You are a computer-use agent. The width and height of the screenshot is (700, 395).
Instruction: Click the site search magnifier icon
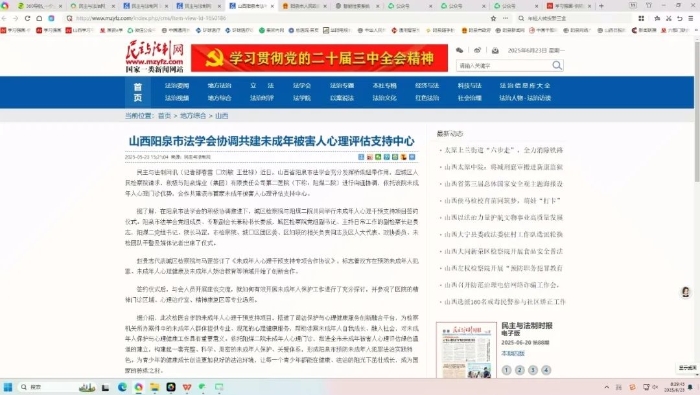(x=557, y=66)
